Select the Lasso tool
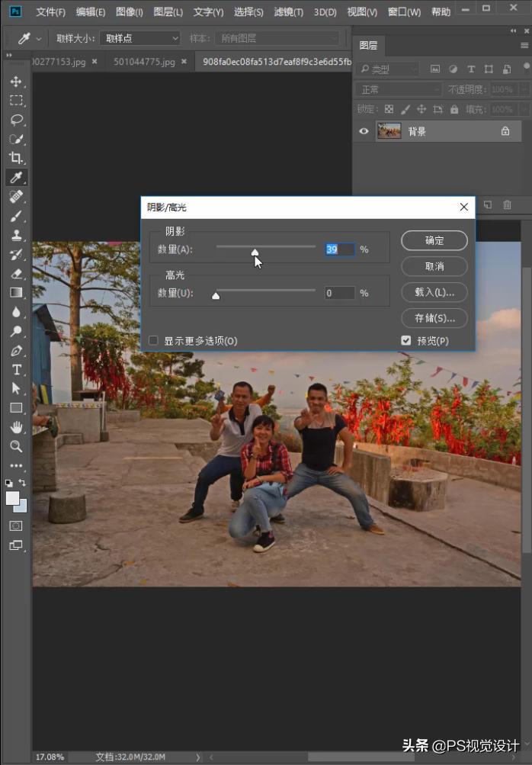 pyautogui.click(x=16, y=120)
